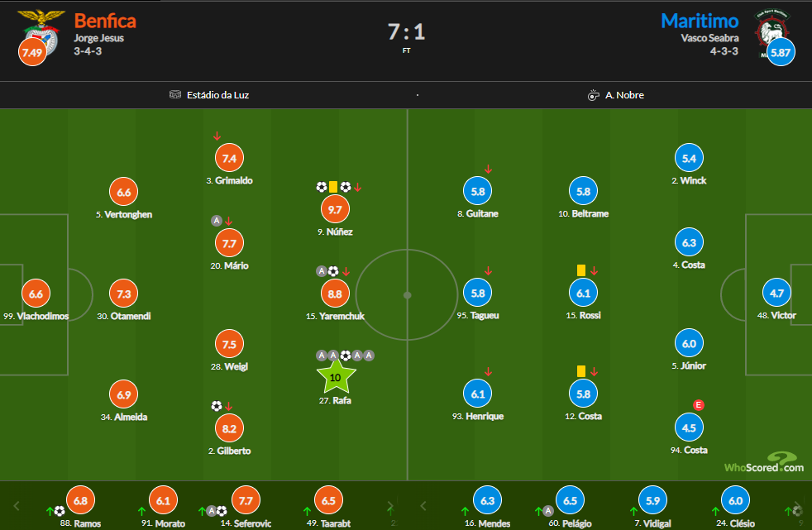Click the Maritimo club crest

[771, 32]
